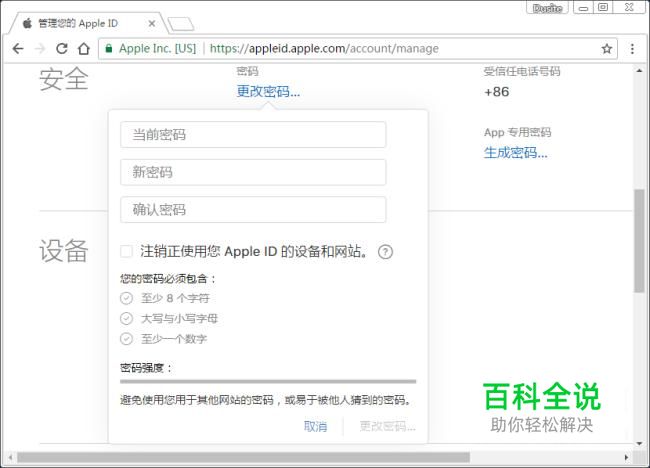This screenshot has height=468, width=650.
Task: Click the 设备 section heading
Action: (x=64, y=250)
